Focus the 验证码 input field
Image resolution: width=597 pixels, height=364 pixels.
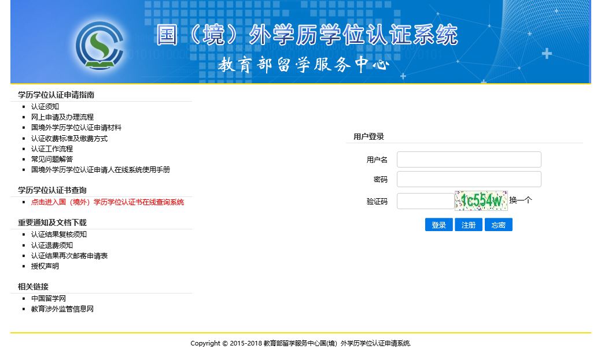pos(426,201)
